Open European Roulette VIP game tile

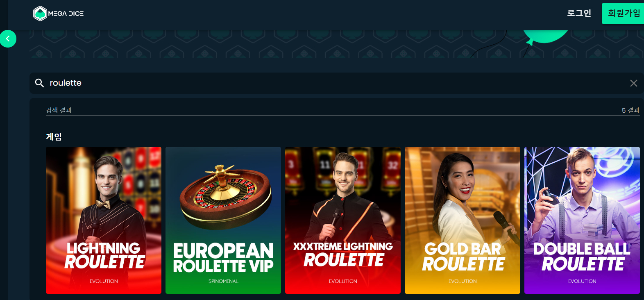[223, 220]
